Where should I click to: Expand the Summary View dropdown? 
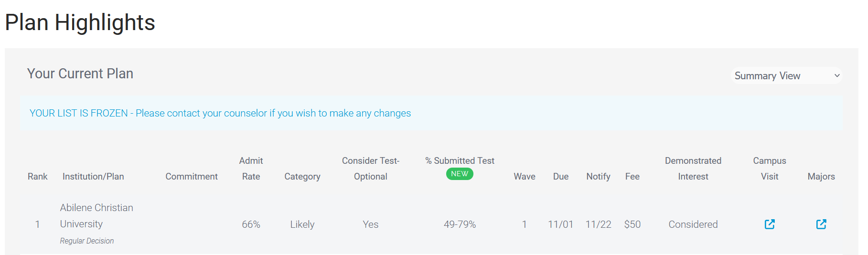click(x=786, y=75)
